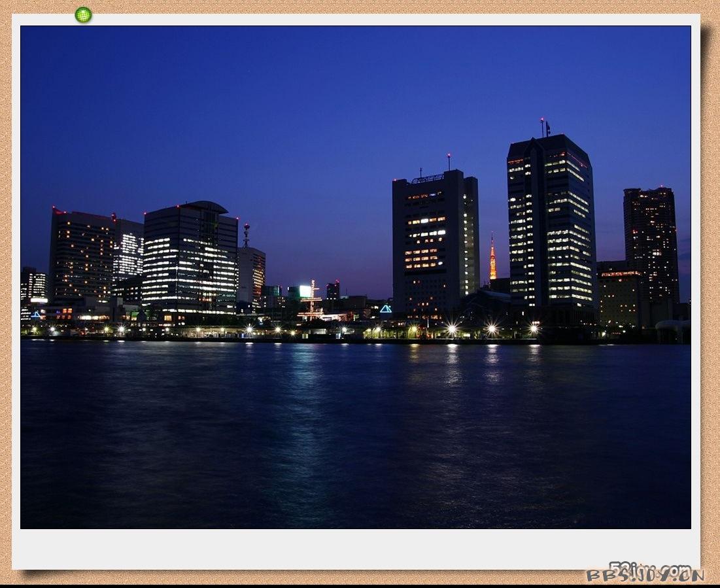Click the dark river water in foreground
The height and width of the screenshot is (588, 720).
point(353,445)
